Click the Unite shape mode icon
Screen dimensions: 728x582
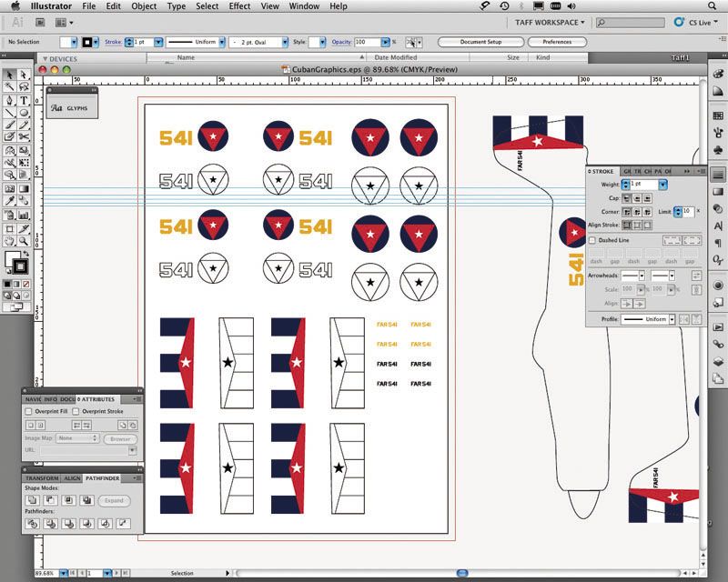pyautogui.click(x=31, y=500)
